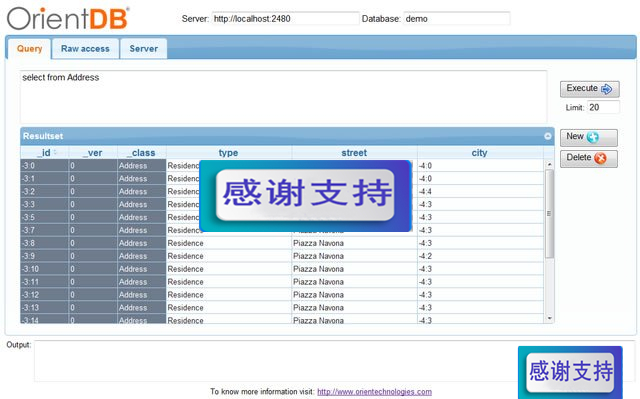Click Residence in row -3:13
This screenshot has height=399, width=640.
coord(185,308)
